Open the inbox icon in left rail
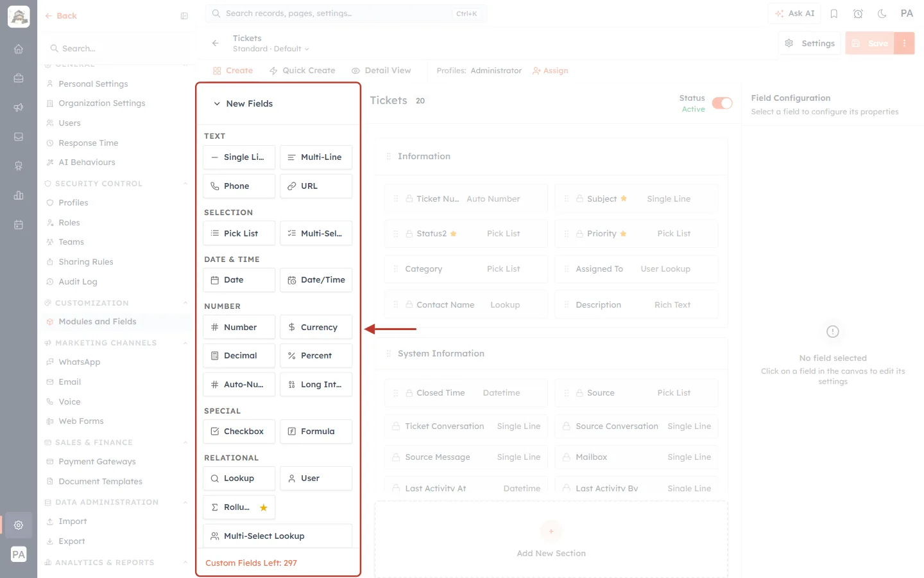 point(19,137)
